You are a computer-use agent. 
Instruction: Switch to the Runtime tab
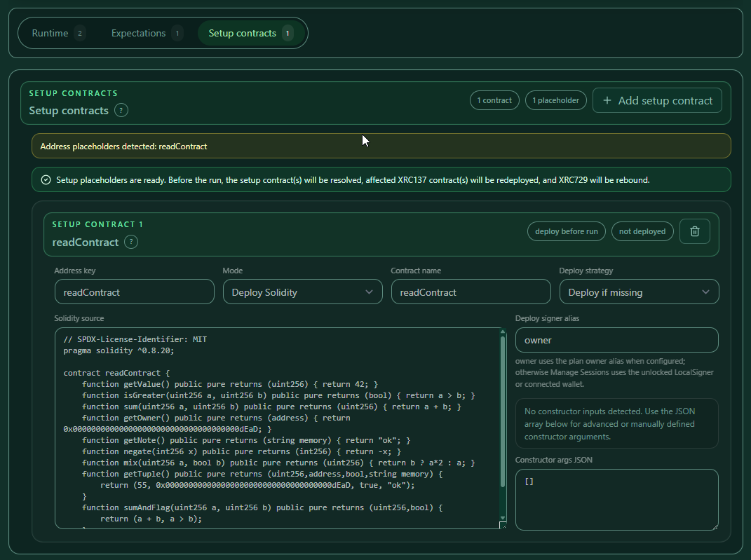coord(58,33)
